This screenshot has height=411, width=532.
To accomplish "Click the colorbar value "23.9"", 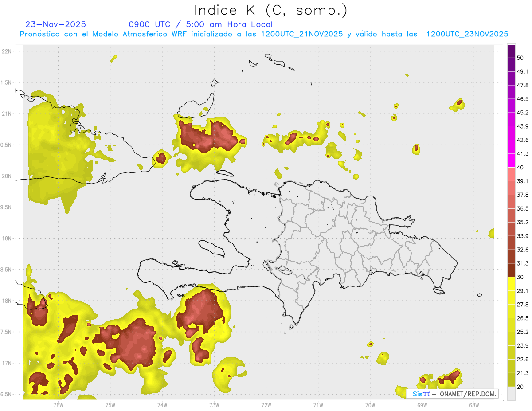I will pyautogui.click(x=523, y=346).
